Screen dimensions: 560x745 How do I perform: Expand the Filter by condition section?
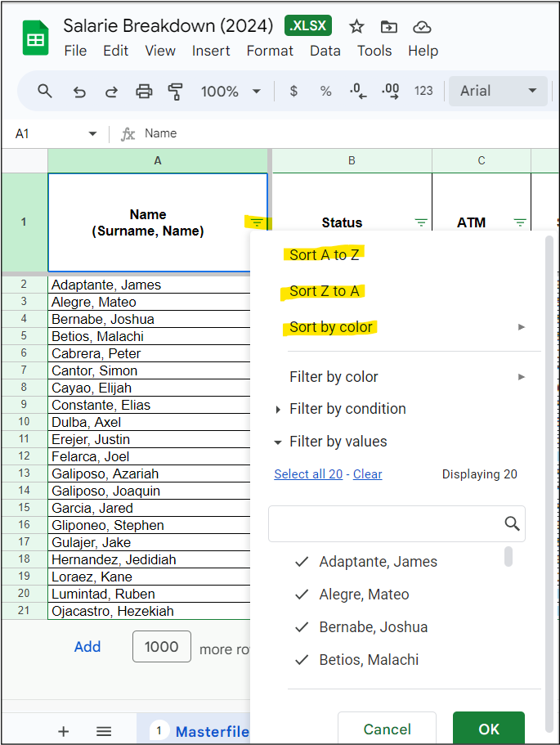tap(278, 409)
